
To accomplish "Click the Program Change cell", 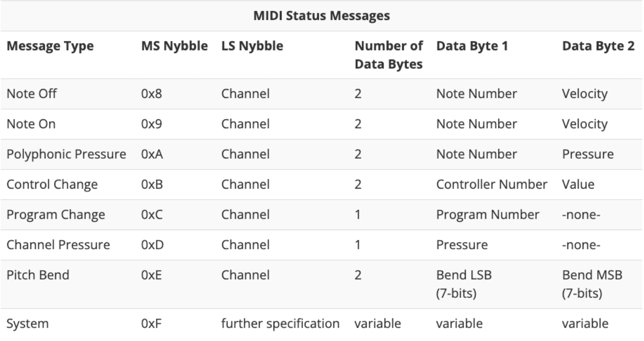I will point(56,214).
